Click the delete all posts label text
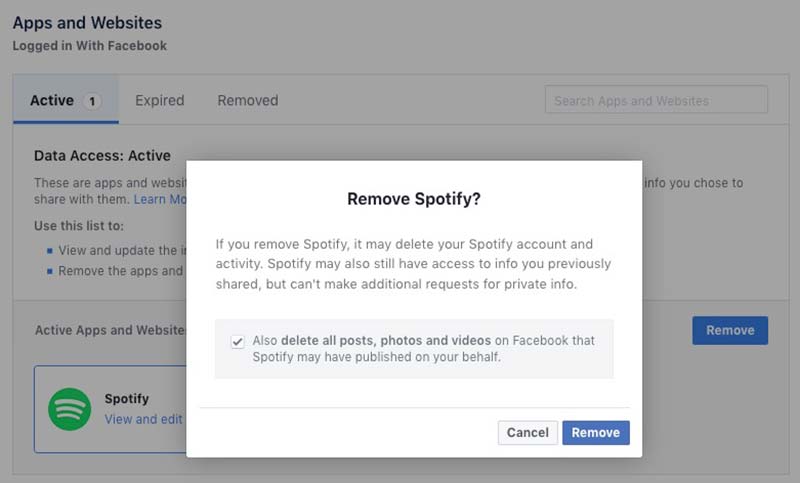Screen dimensions: 800x483 423,349
